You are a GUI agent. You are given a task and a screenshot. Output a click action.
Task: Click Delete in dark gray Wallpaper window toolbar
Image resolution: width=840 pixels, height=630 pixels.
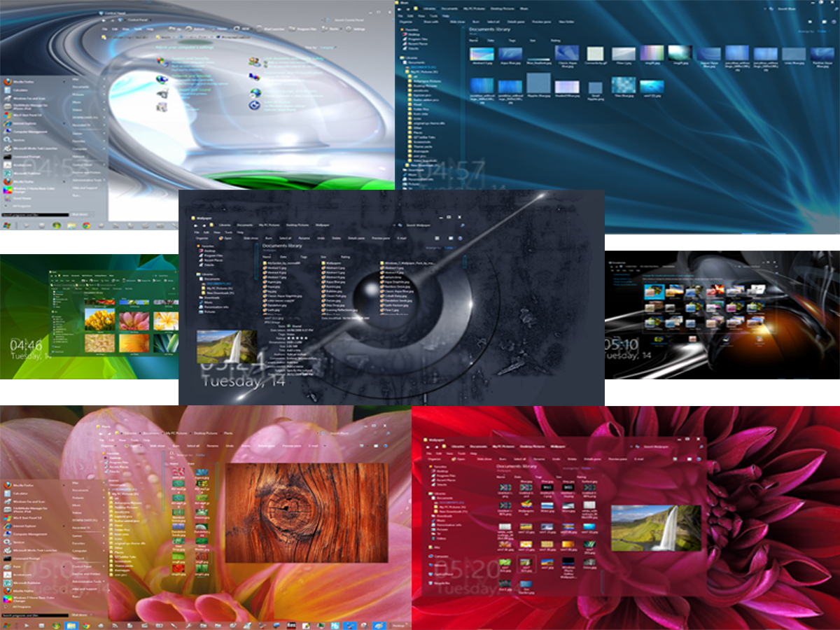[x=336, y=238]
